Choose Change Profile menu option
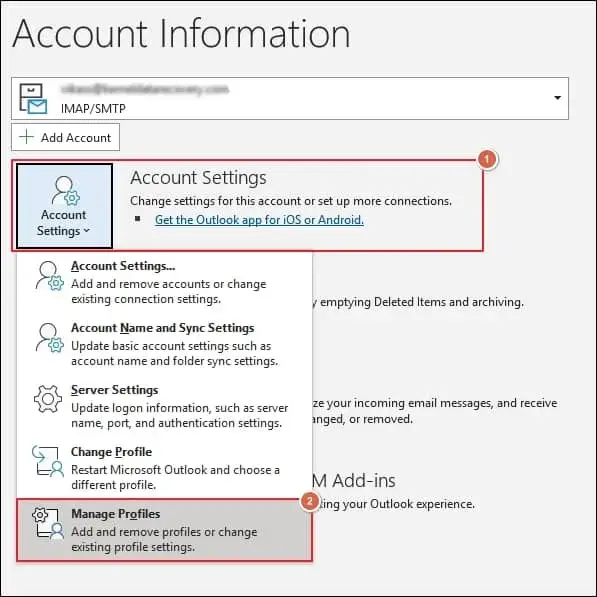Screen dimensions: 597x597 pos(164,468)
